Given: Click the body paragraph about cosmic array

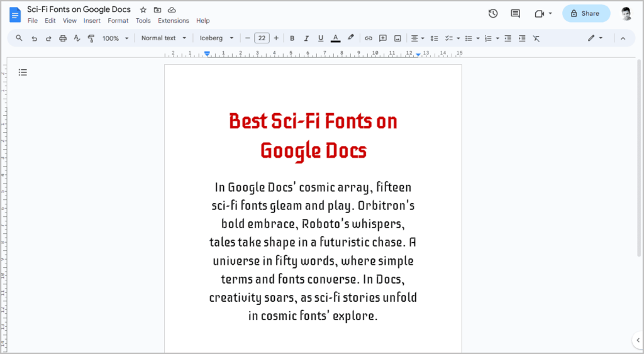Looking at the screenshot, I should [x=313, y=252].
